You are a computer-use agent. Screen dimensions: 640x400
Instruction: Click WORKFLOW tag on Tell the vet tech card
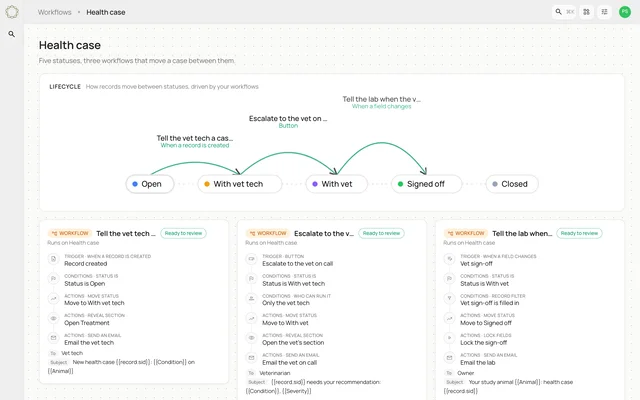click(x=70, y=233)
